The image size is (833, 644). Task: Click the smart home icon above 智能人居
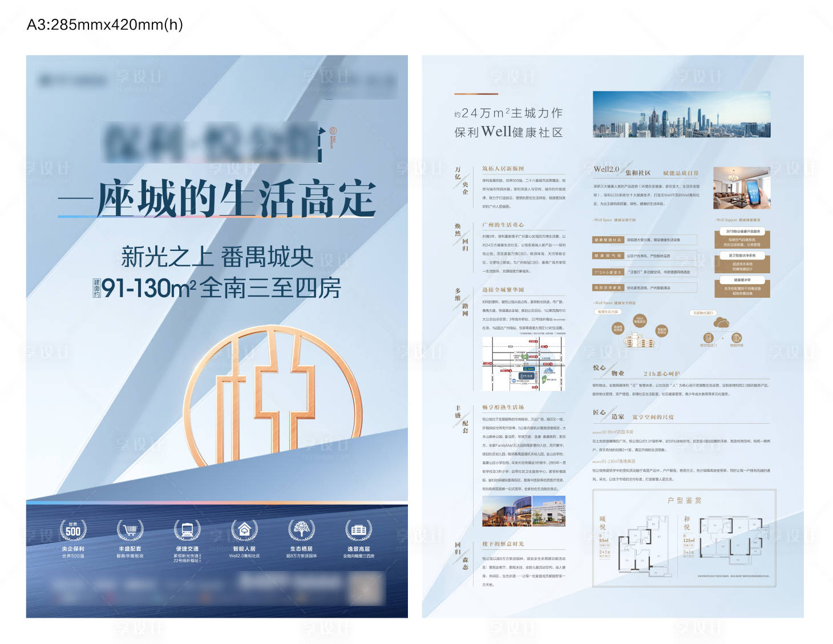244,530
